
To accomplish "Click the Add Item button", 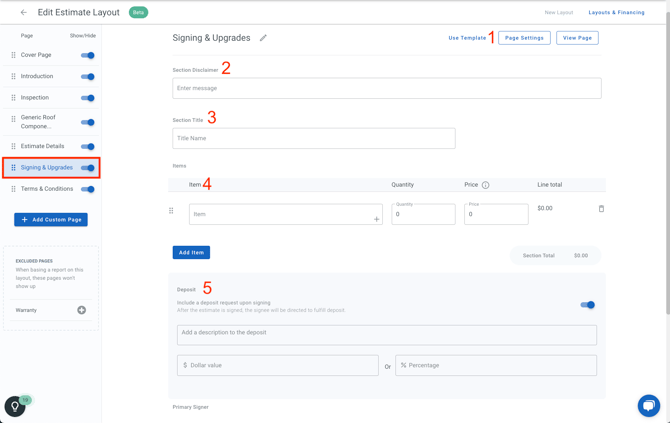I will click(191, 253).
